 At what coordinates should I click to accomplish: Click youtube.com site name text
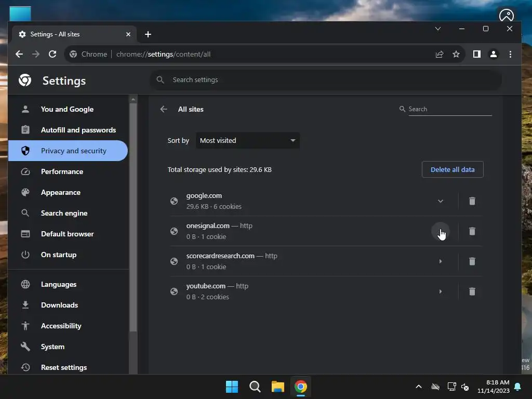206,286
